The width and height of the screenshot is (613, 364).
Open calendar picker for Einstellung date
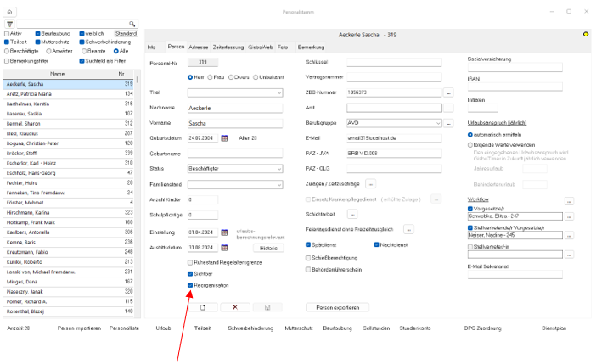pyautogui.click(x=225, y=232)
